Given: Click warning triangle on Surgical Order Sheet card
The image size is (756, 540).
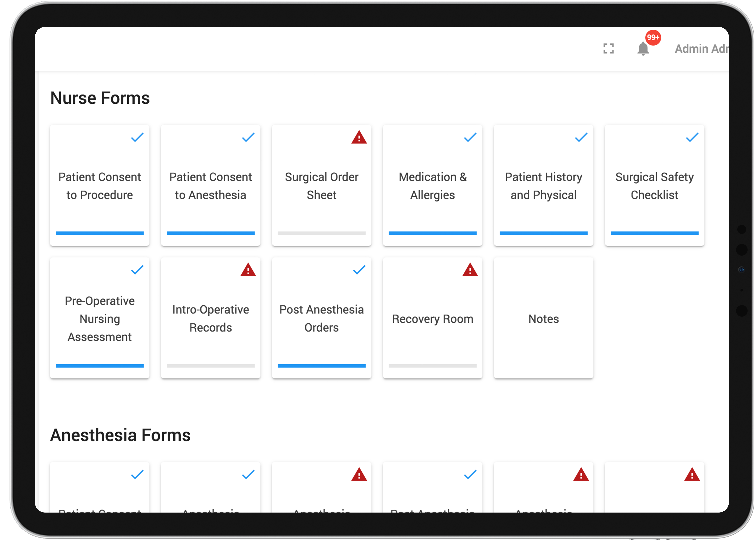Looking at the screenshot, I should [x=359, y=137].
